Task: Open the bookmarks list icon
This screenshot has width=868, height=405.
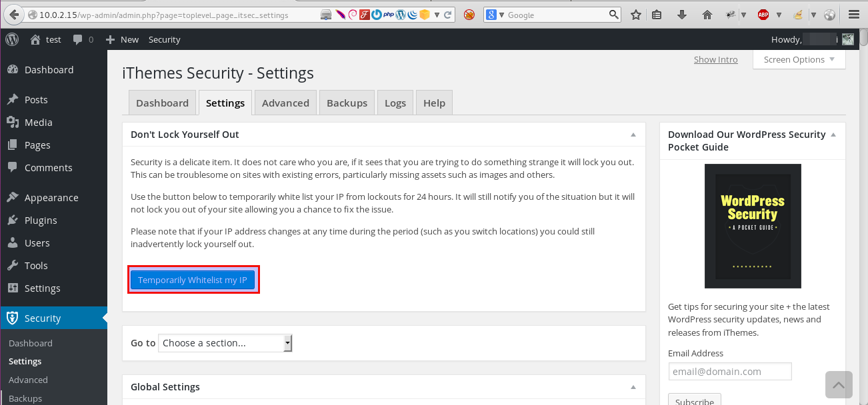Action: coord(657,15)
